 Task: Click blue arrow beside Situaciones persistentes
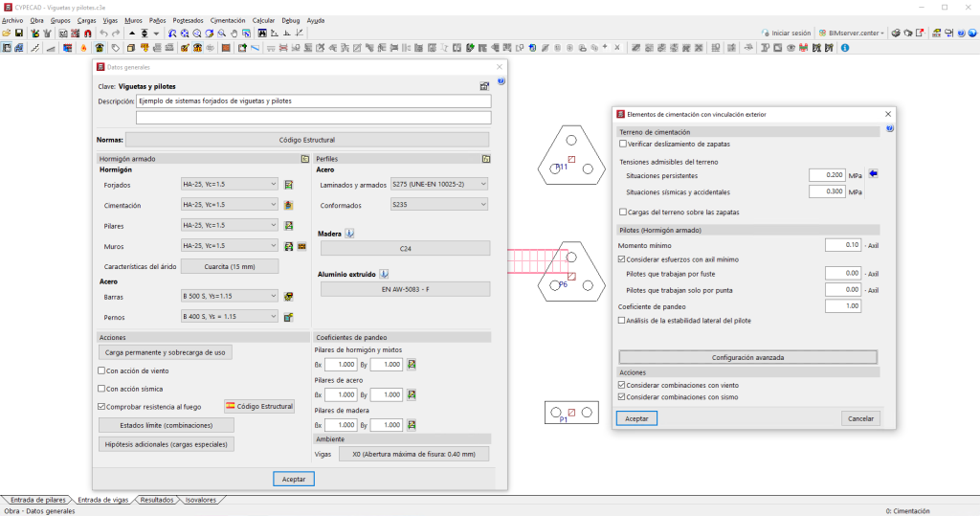point(873,174)
